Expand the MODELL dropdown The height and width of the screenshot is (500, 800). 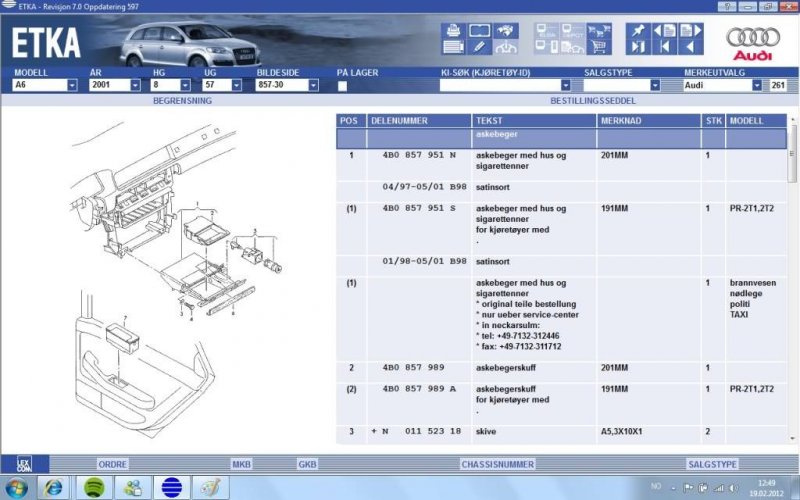click(72, 86)
